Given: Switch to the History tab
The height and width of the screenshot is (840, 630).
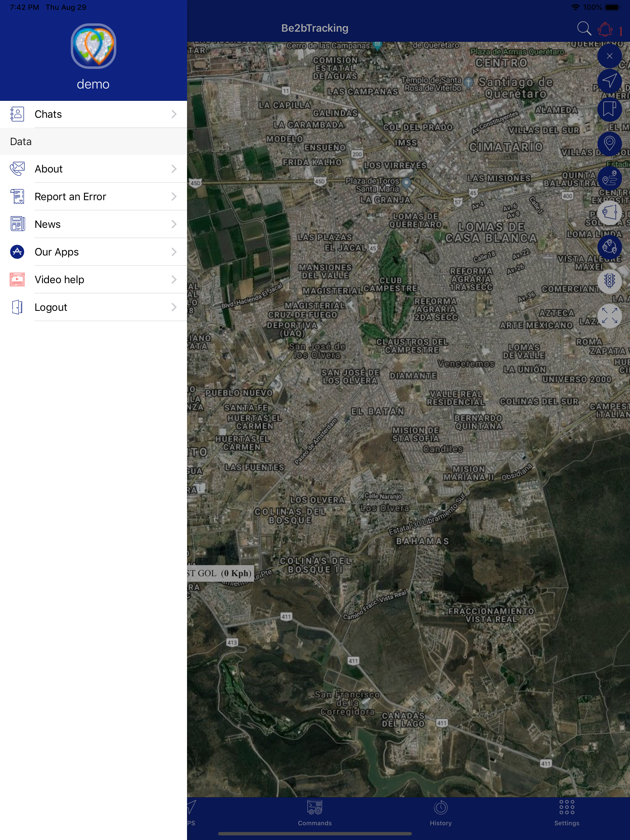Looking at the screenshot, I should point(441,813).
